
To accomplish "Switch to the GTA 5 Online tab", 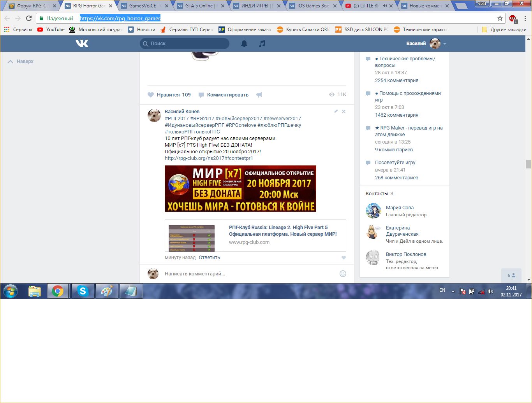I will [x=200, y=6].
